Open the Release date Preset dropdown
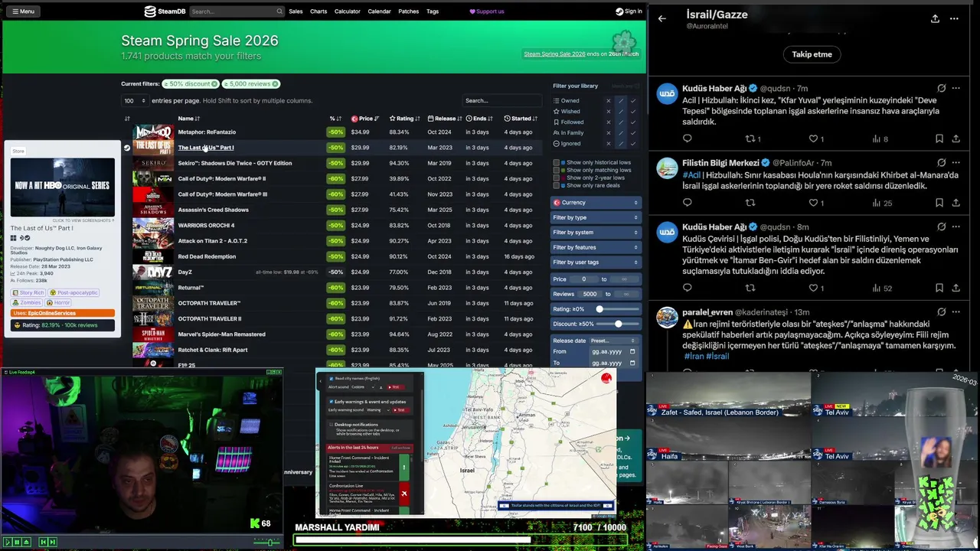The image size is (980, 551). pos(613,341)
